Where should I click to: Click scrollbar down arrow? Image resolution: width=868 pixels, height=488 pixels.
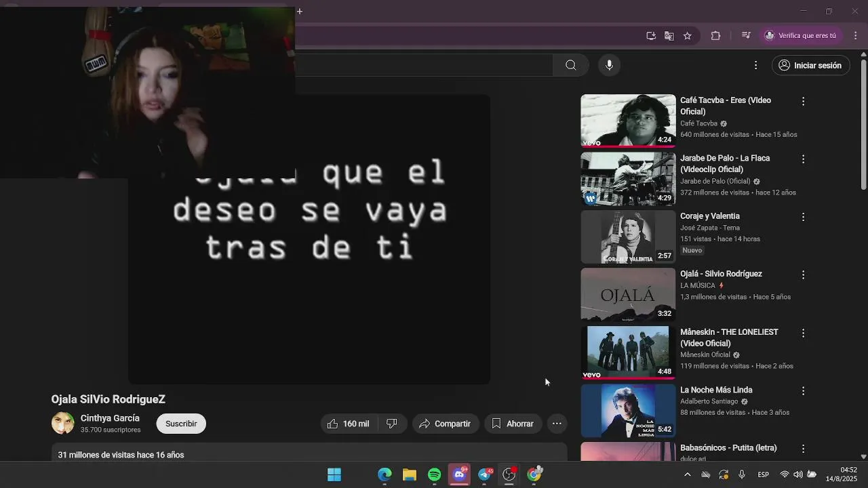coord(863,457)
